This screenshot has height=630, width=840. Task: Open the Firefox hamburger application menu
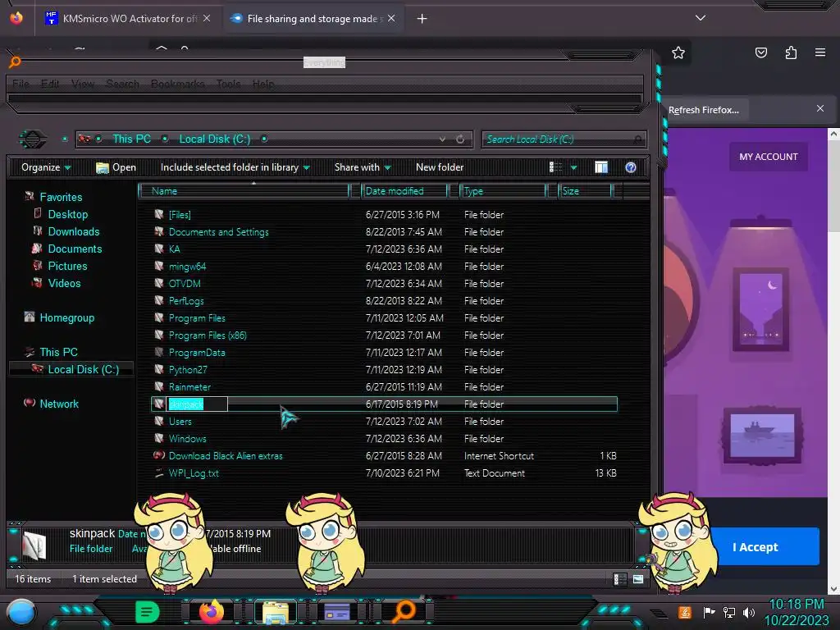tap(819, 52)
